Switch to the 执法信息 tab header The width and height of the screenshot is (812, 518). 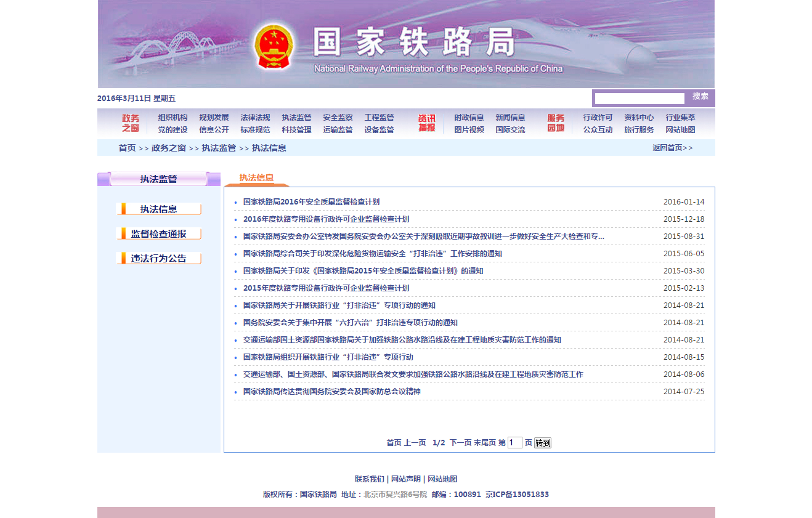point(256,178)
